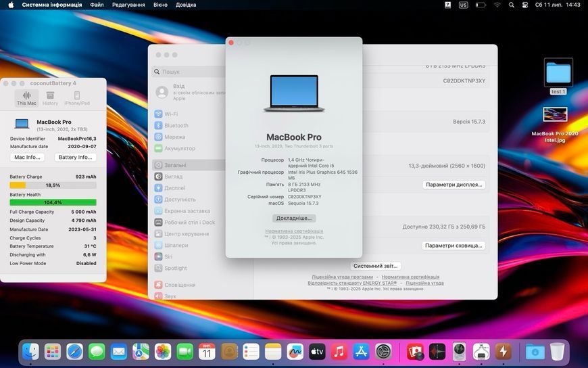Open Apple TV from the Dock
Image resolution: width=588 pixels, height=368 pixels.
(x=317, y=352)
